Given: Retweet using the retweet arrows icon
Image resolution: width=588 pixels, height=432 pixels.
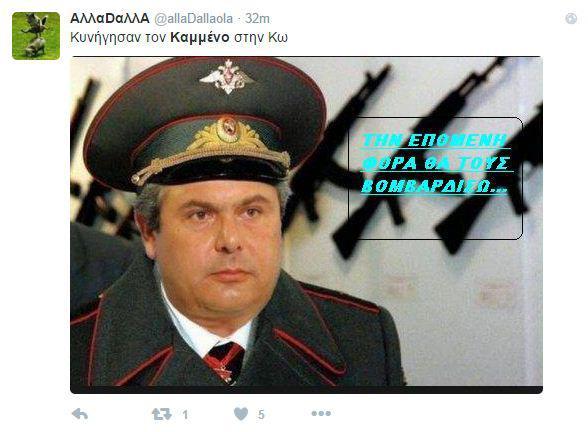Looking at the screenshot, I should click(162, 414).
